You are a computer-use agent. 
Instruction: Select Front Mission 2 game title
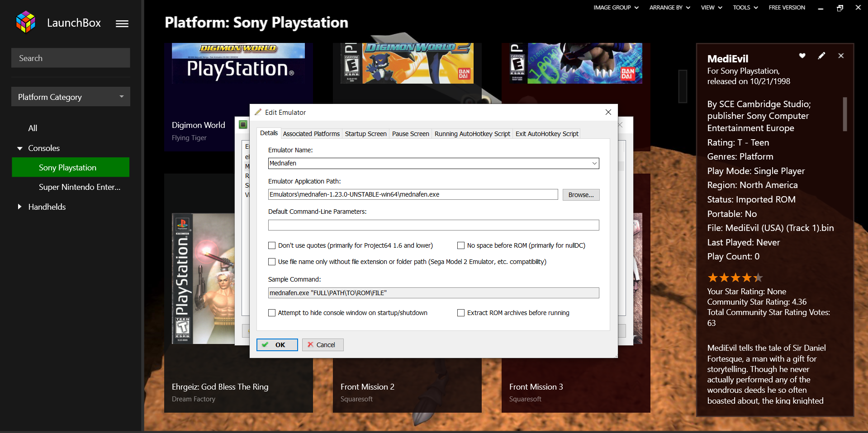(x=367, y=387)
